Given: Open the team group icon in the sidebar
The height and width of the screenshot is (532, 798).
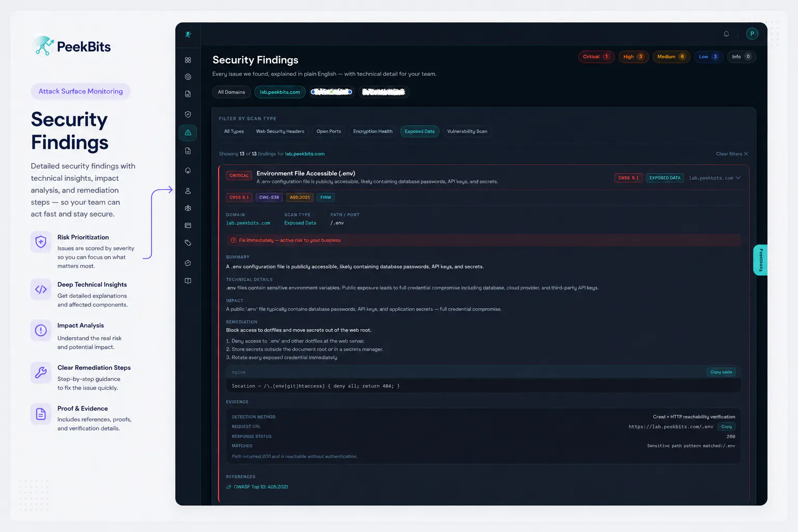Looking at the screenshot, I should tap(188, 208).
